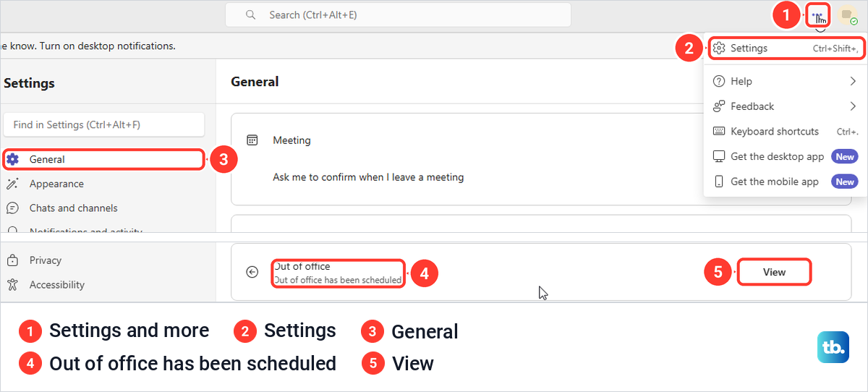Click the desktop monitor icon
This screenshot has width=868, height=392.
(x=719, y=156)
